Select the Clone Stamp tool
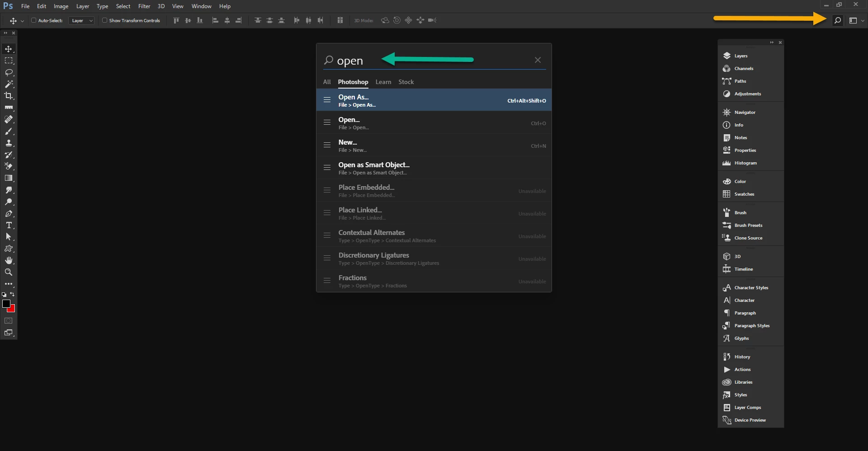The image size is (868, 451). [x=9, y=143]
